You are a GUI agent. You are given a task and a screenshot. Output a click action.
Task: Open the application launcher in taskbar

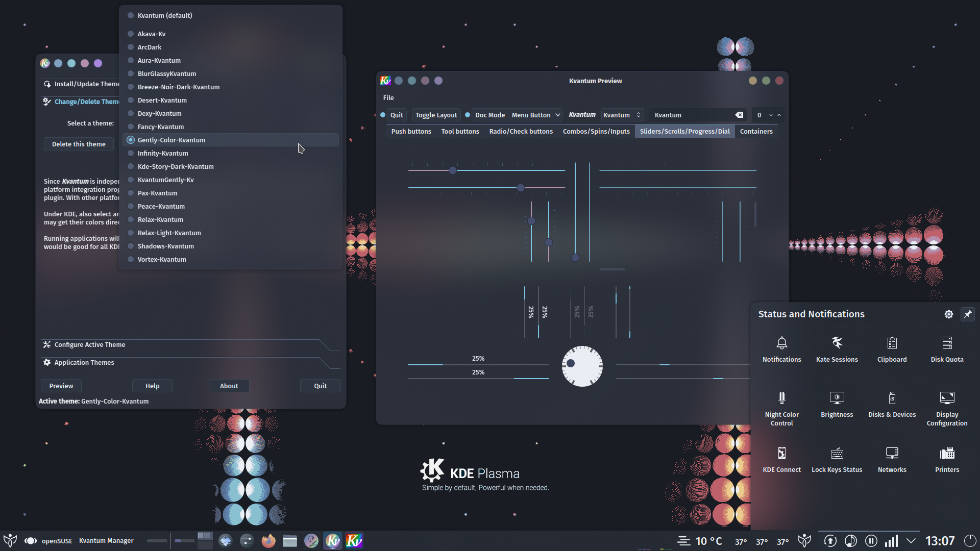click(10, 541)
